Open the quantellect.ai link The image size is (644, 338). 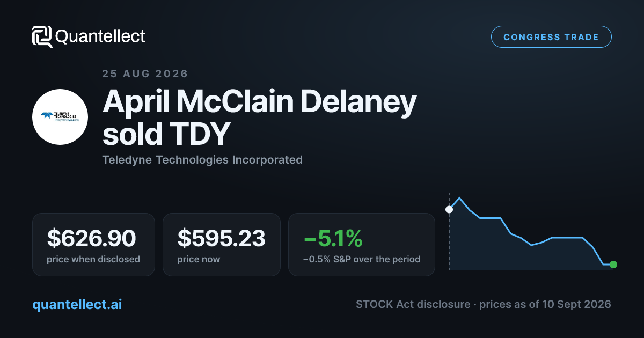coord(77,305)
